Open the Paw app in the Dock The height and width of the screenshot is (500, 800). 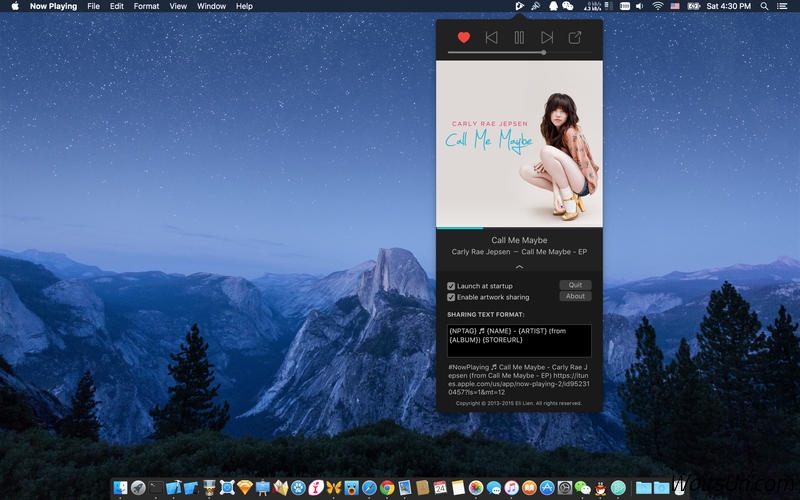[298, 488]
